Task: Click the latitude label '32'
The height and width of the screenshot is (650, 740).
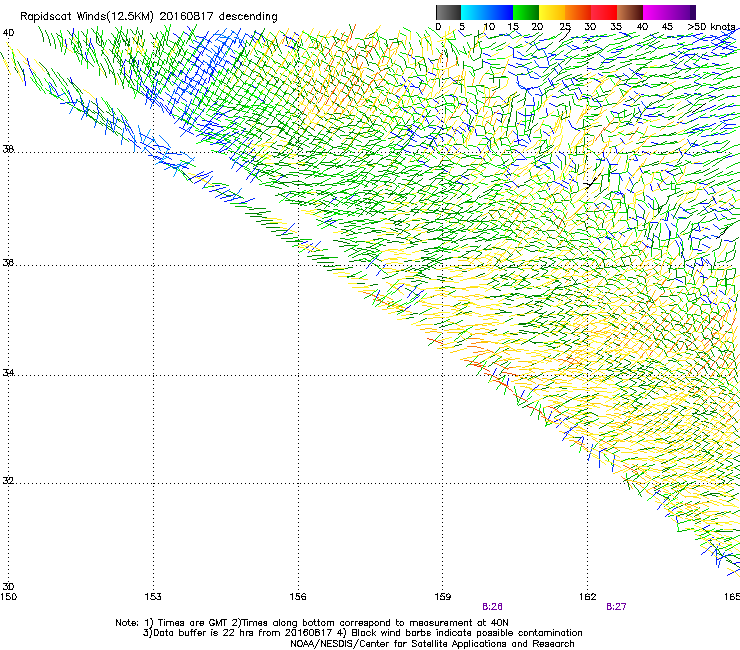Action: 8,481
